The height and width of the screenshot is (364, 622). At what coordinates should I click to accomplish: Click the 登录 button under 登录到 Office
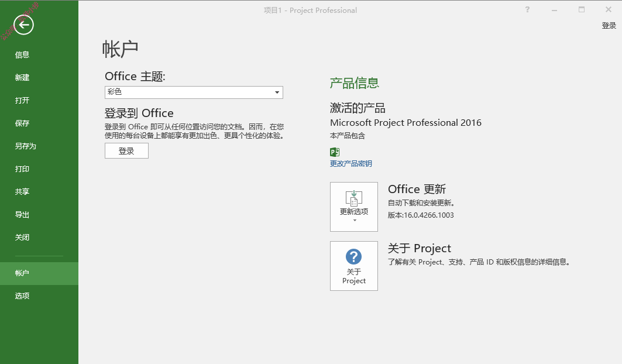126,151
